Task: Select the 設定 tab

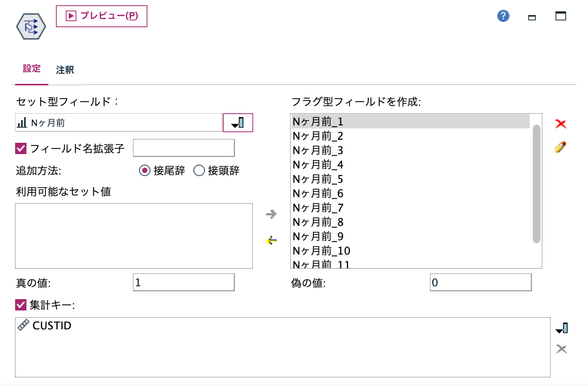Action: (x=31, y=69)
